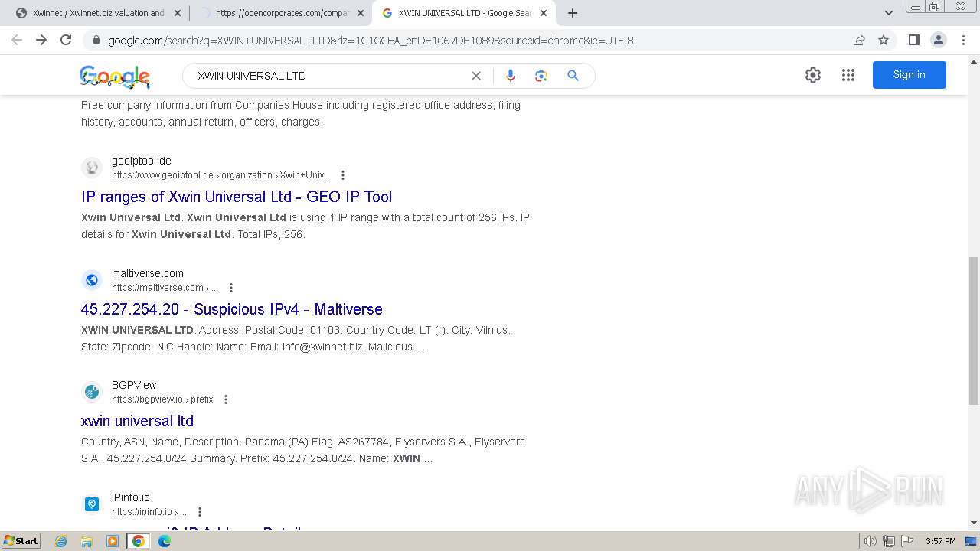The height and width of the screenshot is (551, 980).
Task: Click the bgpview.io prefix URL
Action: [162, 399]
